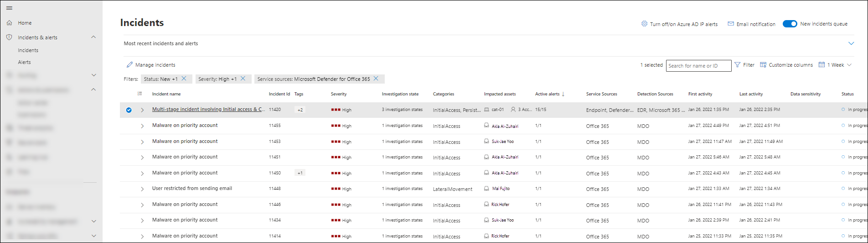Expand the incident 11455 row chevron
Viewport: 868px width, 243px height.
pos(142,126)
